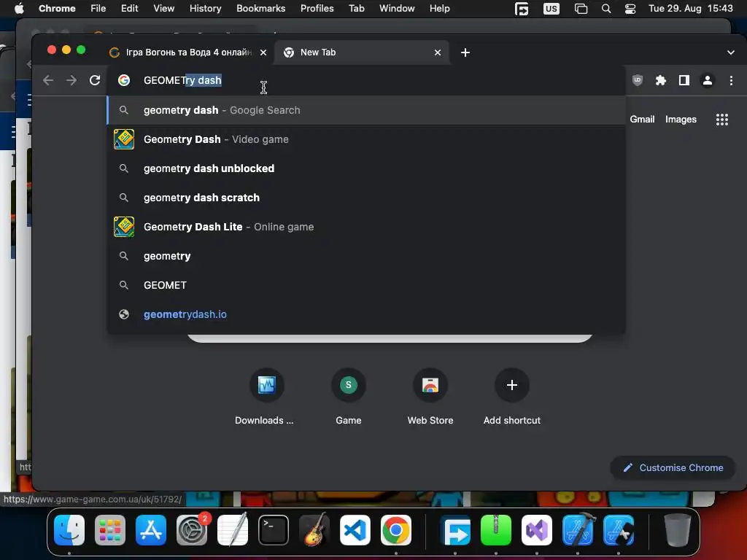This screenshot has width=747, height=560.
Task: Open the Images link
Action: tap(681, 120)
